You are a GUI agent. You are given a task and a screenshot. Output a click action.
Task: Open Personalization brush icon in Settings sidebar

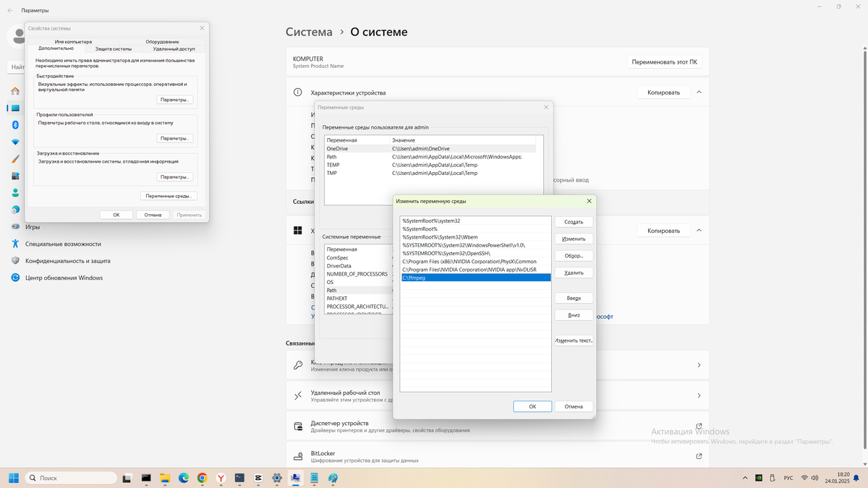(15, 159)
